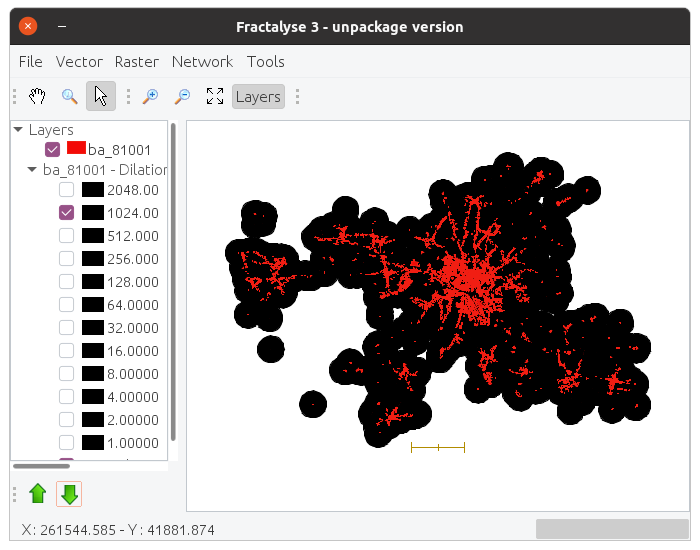Screen dimensions: 700x550
Task: Collapse the Layers tree root
Action: [18, 130]
